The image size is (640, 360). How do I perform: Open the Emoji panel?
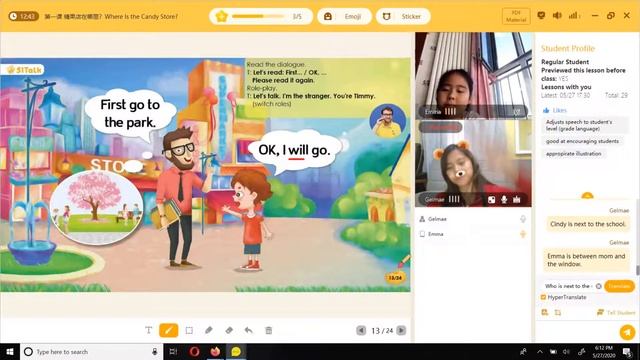(344, 16)
